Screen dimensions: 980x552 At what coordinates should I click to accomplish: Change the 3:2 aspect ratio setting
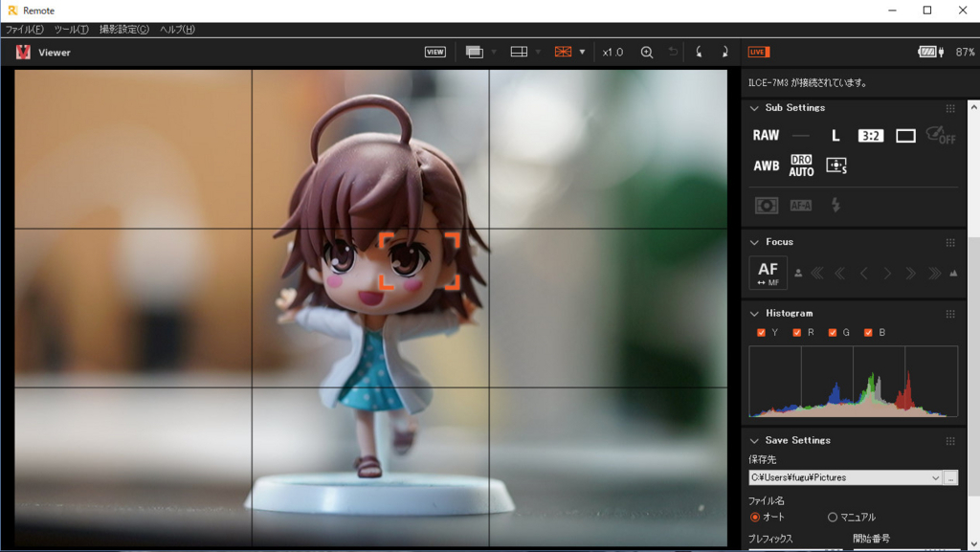pyautogui.click(x=871, y=136)
